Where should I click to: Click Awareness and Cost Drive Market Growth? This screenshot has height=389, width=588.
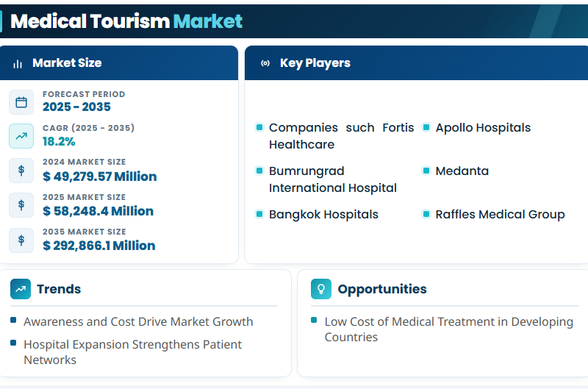pos(138,321)
